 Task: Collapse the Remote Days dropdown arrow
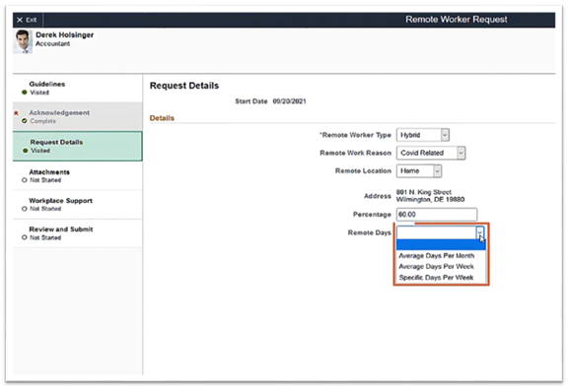480,232
